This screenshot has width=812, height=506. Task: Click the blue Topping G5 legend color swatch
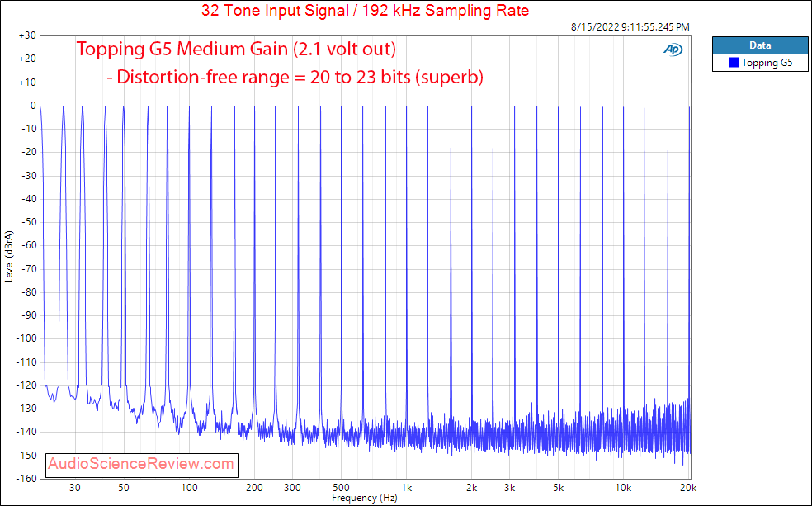(x=734, y=63)
